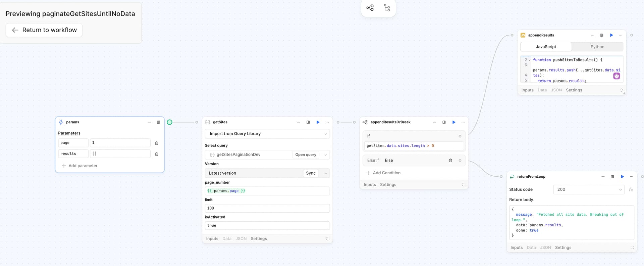Open getSites Data tab

point(227,239)
